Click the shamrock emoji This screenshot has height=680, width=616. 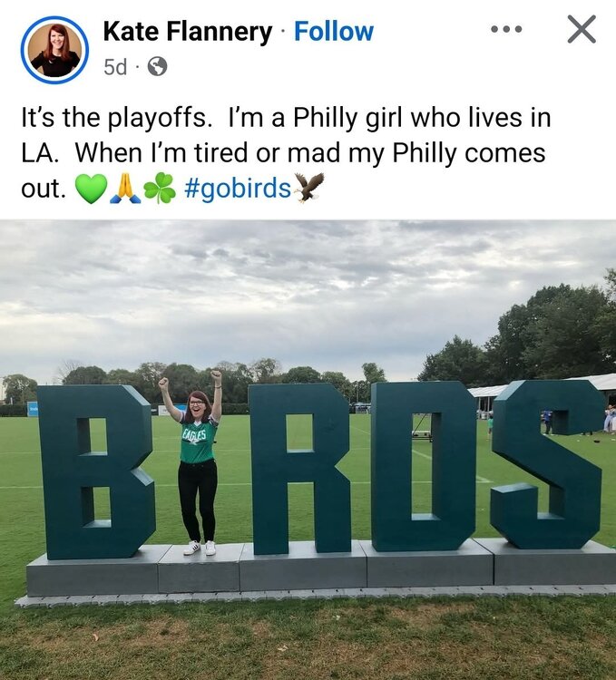coord(160,189)
